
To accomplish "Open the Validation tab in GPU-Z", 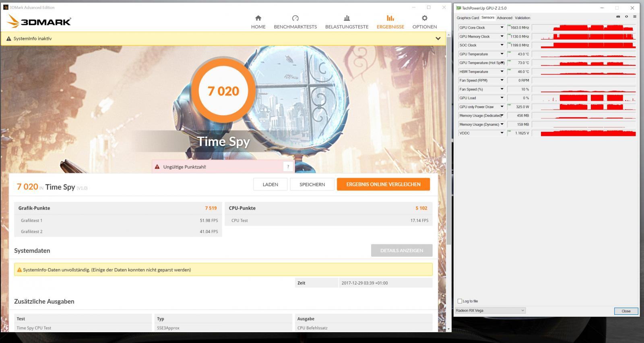I will pos(522,18).
